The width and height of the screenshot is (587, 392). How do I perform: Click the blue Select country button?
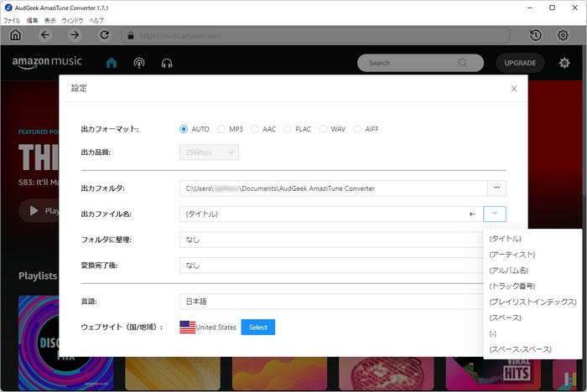[258, 327]
